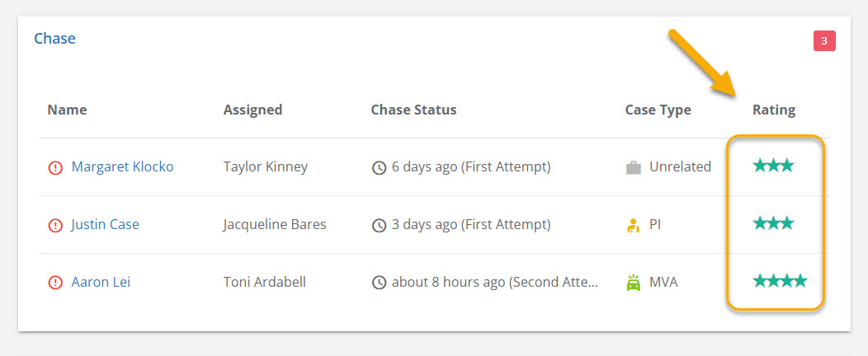Open the Chase panel title link
The height and width of the screenshot is (356, 868).
click(54, 39)
